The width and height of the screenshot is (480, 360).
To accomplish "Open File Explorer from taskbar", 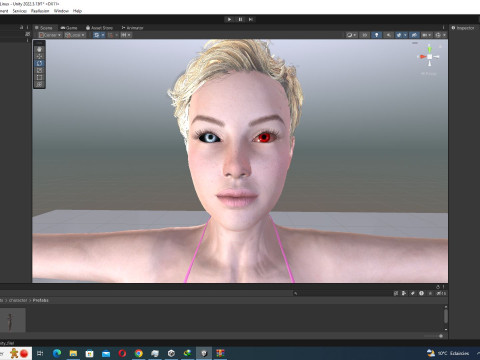I will coord(73,353).
